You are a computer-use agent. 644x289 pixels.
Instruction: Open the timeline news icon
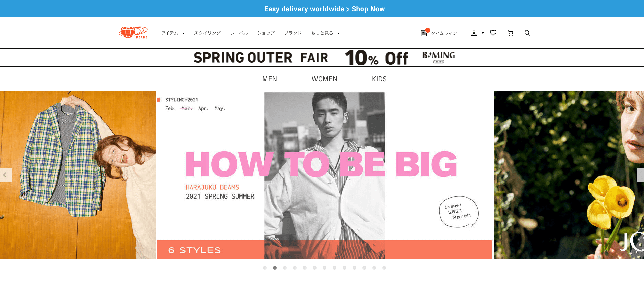424,33
